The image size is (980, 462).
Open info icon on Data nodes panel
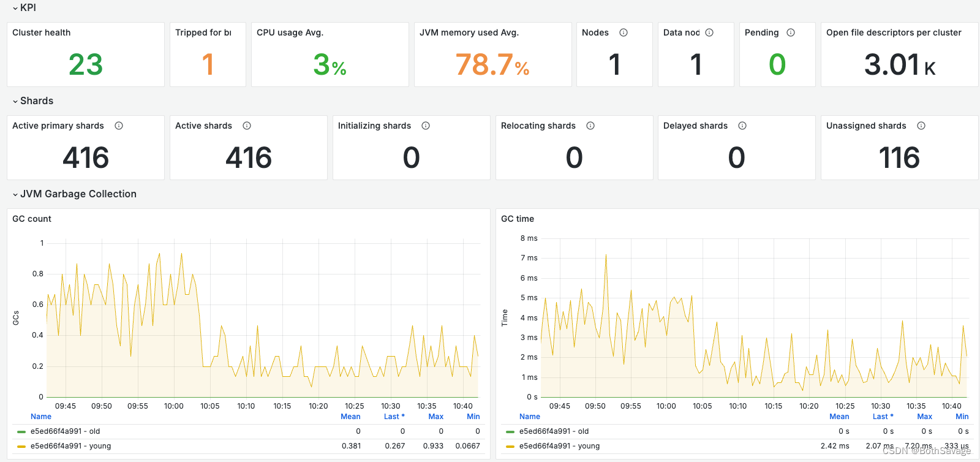click(709, 32)
